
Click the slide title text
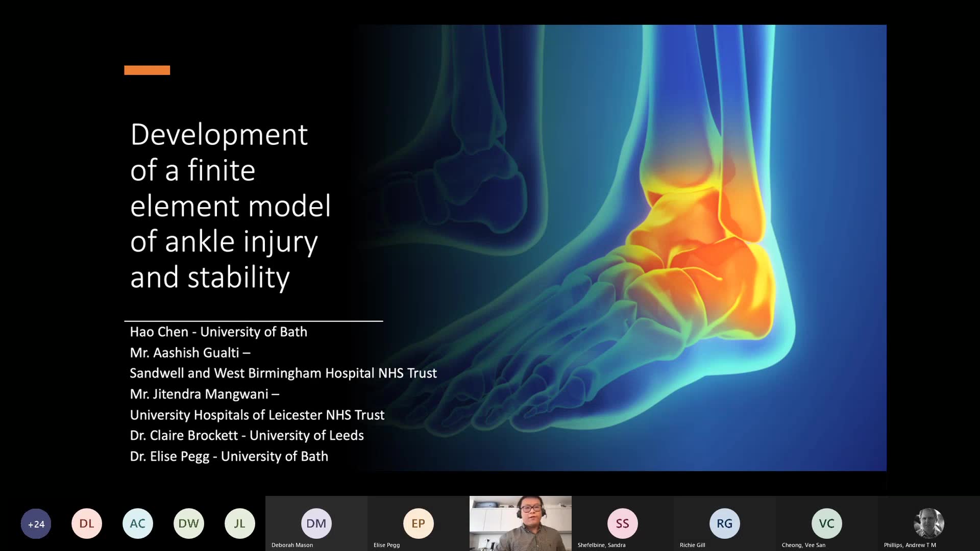[230, 206]
